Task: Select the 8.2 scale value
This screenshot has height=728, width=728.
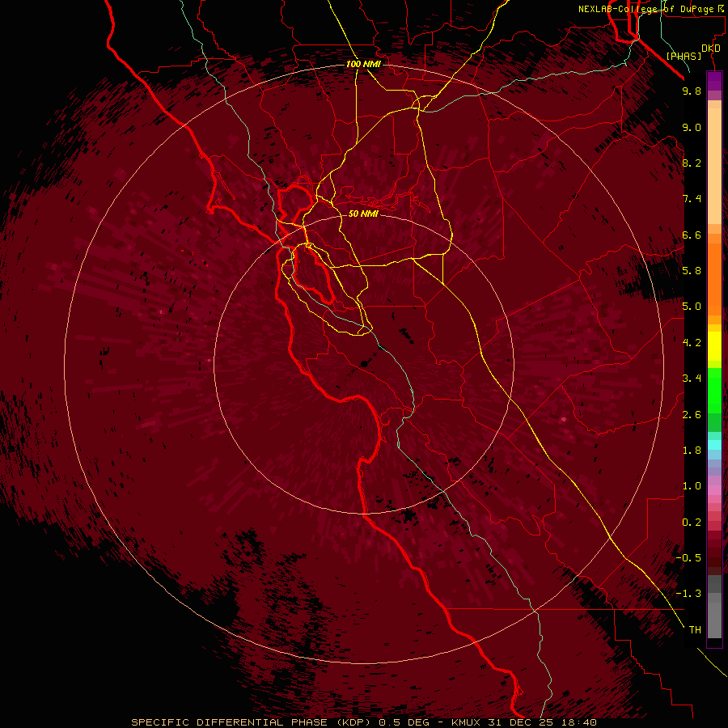Action: (692, 163)
